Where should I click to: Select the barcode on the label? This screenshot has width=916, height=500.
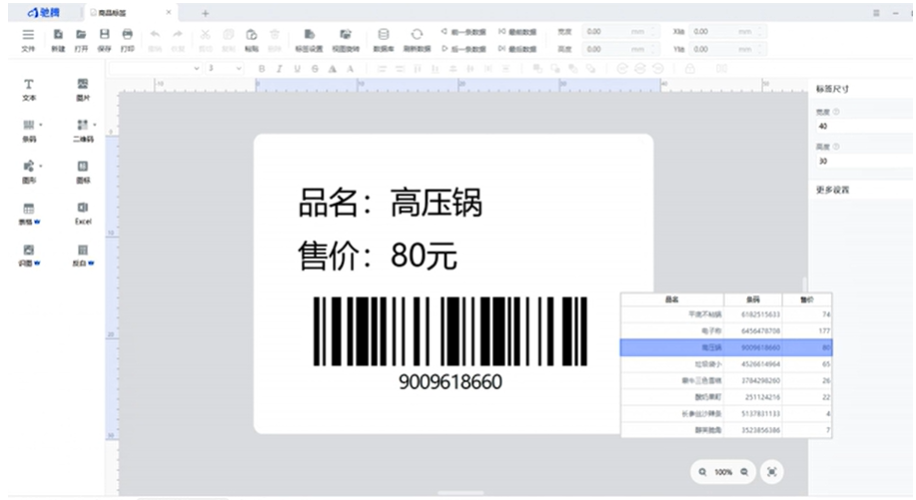tap(450, 331)
